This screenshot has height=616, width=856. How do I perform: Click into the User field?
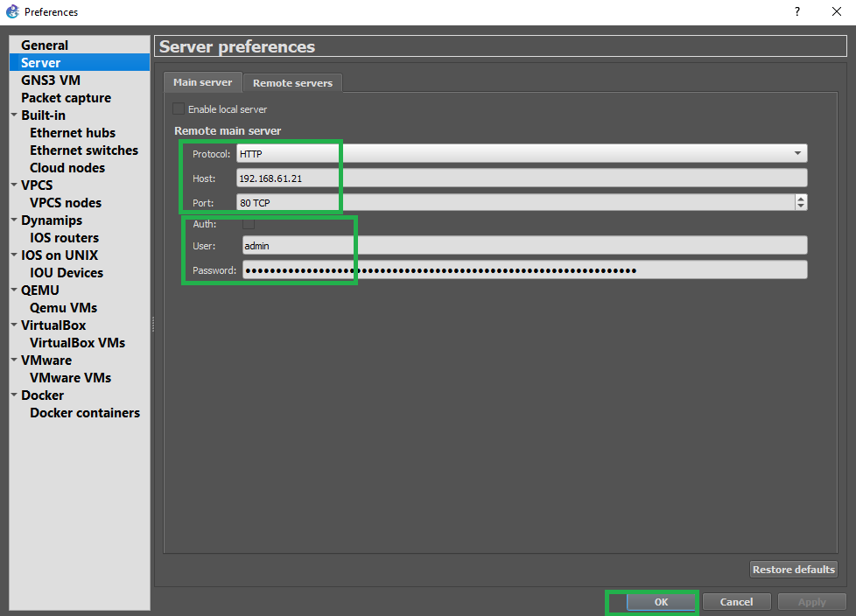point(523,246)
